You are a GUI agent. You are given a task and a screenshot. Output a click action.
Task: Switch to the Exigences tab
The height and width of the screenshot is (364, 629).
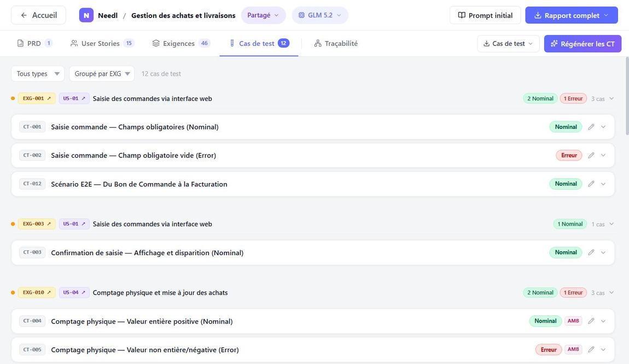[x=181, y=43]
